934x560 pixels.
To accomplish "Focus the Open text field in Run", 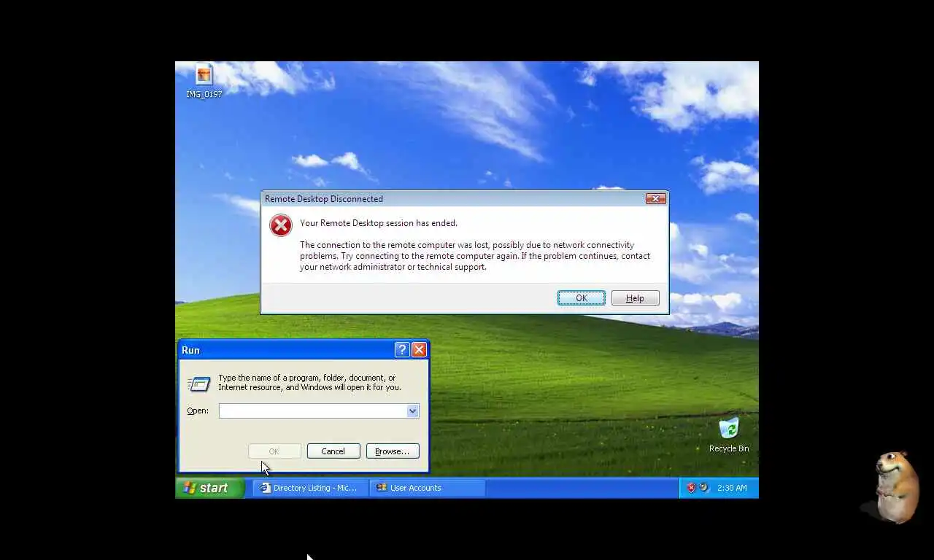I will [313, 411].
